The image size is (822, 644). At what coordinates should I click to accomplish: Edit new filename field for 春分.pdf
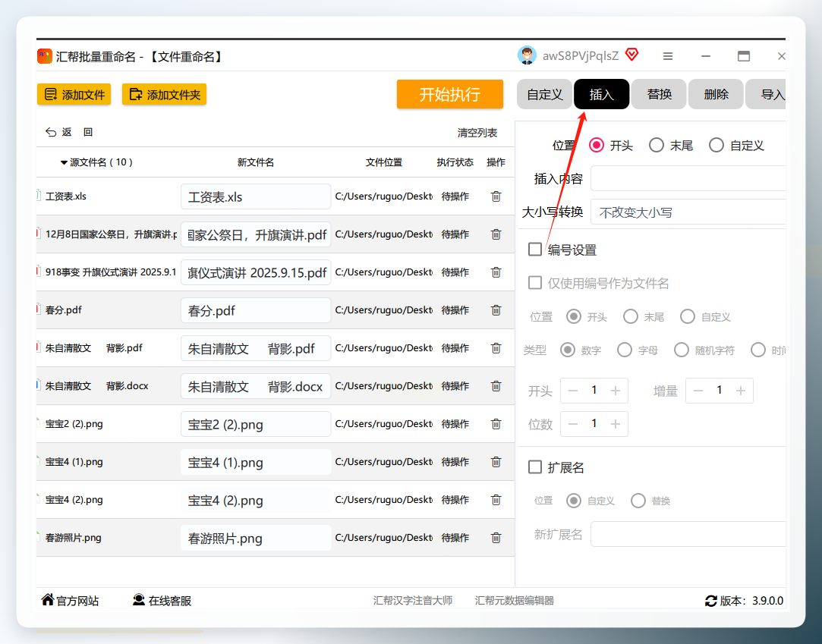tap(256, 311)
